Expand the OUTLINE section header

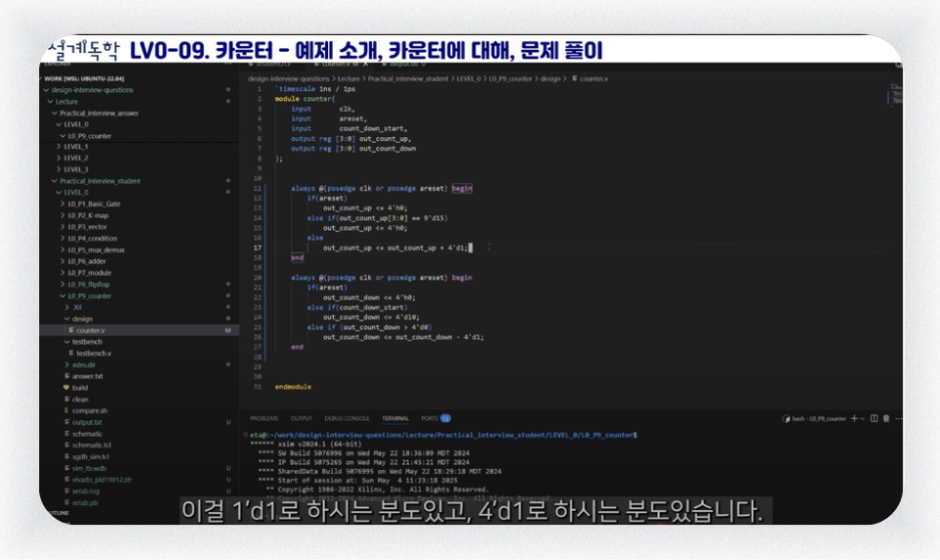click(x=57, y=513)
